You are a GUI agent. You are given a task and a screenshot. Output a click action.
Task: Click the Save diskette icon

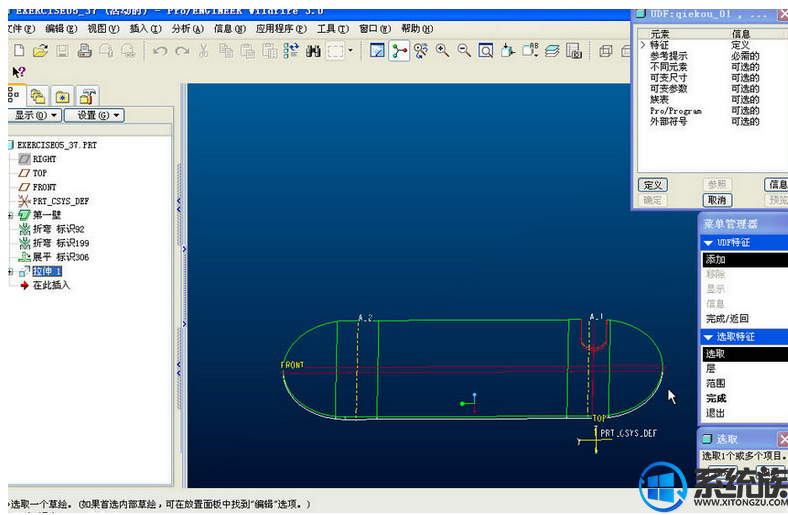(62, 51)
